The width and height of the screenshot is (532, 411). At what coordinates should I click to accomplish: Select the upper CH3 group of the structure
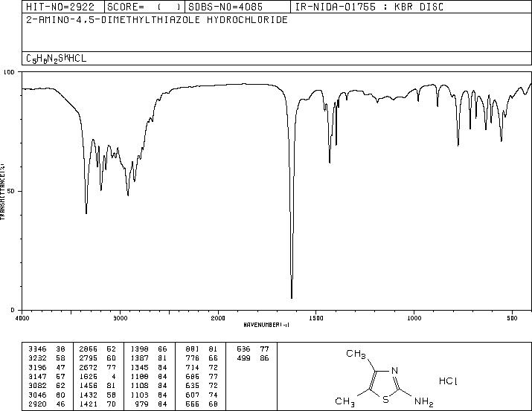click(x=356, y=355)
